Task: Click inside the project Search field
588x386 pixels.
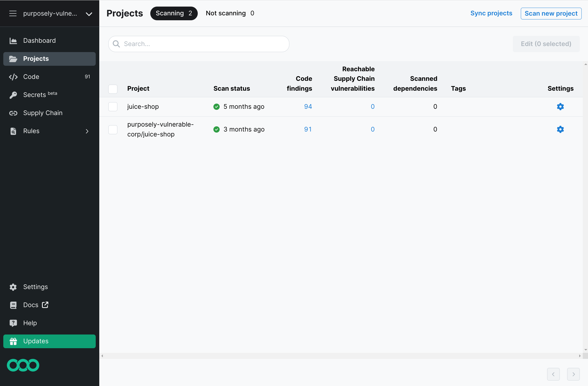Action: click(x=199, y=44)
